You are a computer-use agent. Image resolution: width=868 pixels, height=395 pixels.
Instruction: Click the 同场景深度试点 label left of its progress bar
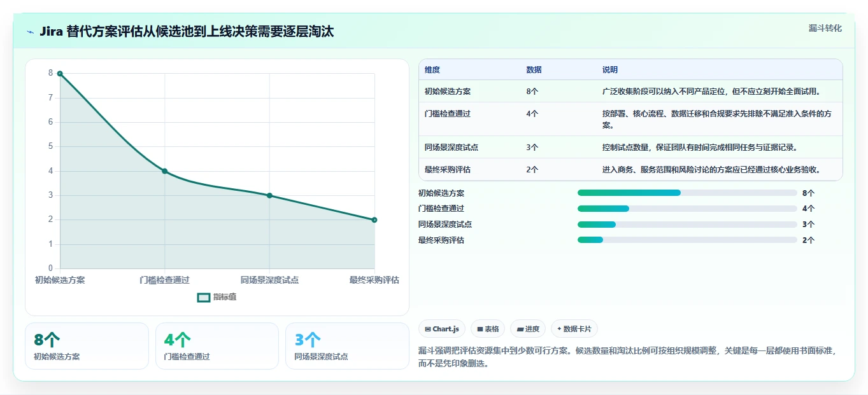445,225
